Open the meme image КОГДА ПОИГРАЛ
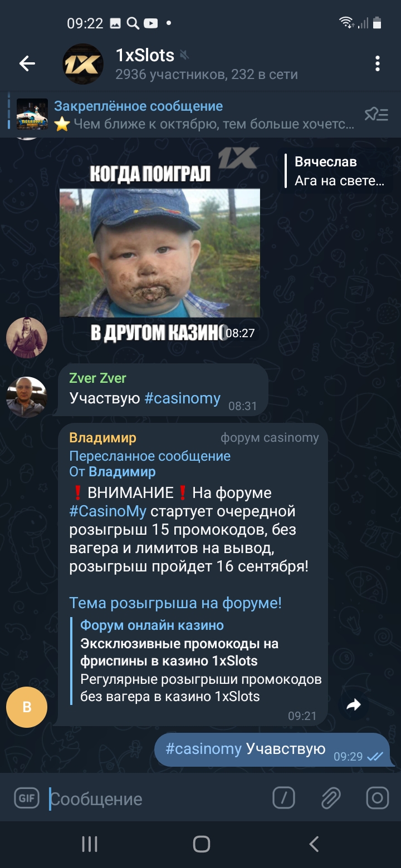This screenshot has width=401, height=868. tap(160, 245)
